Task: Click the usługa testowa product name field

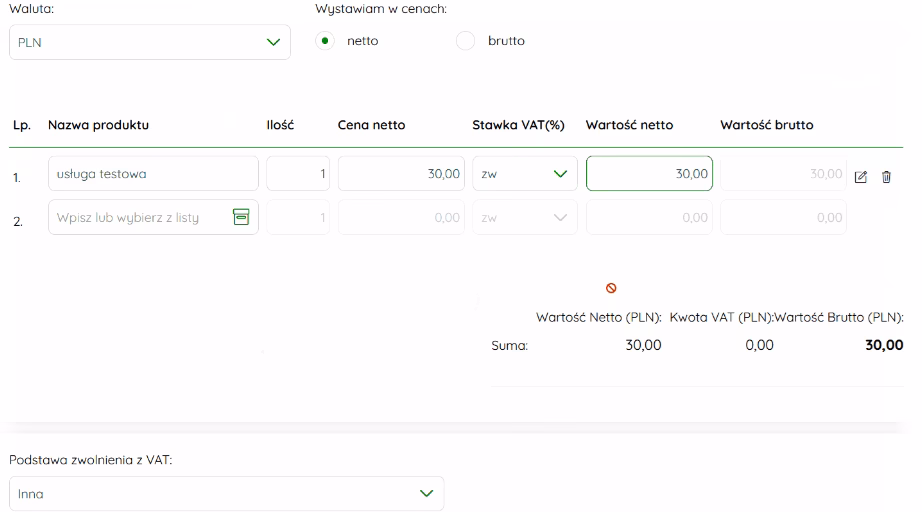Action: tap(153, 174)
